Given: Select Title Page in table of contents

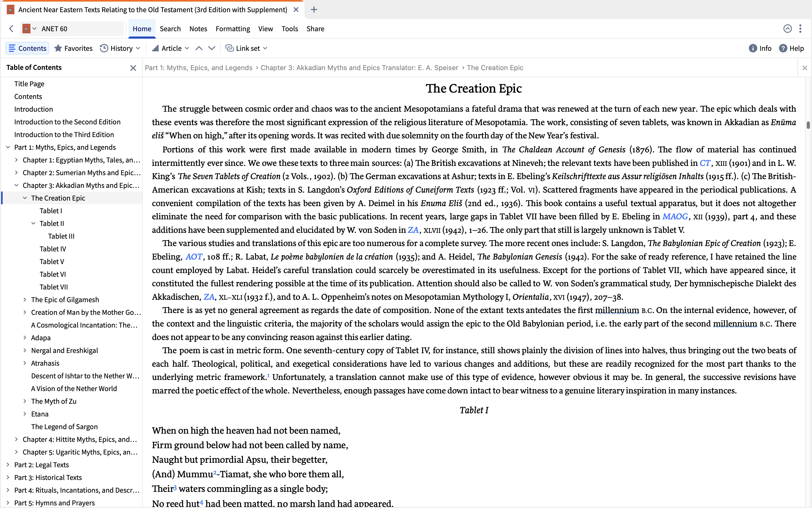Looking at the screenshot, I should coord(29,84).
